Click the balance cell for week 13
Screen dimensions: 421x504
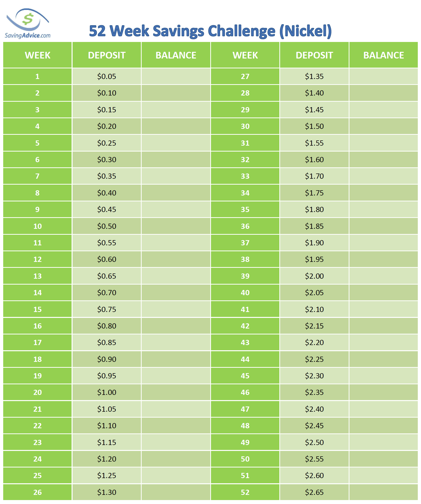pyautogui.click(x=176, y=276)
